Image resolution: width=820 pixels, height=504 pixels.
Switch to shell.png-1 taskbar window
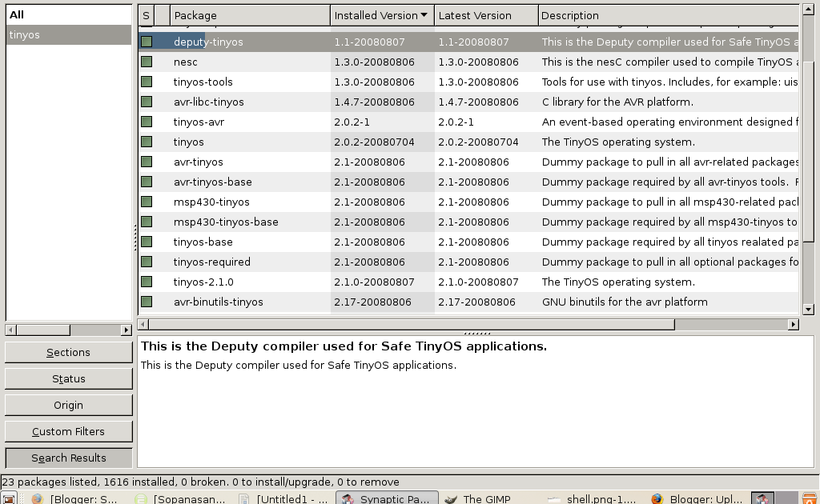(x=592, y=498)
